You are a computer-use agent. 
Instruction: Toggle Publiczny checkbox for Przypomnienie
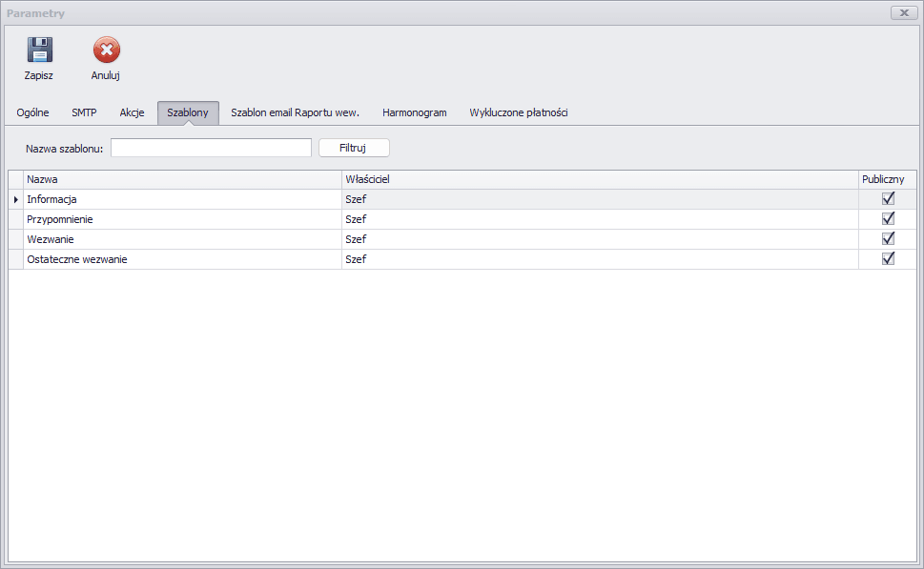(x=888, y=218)
